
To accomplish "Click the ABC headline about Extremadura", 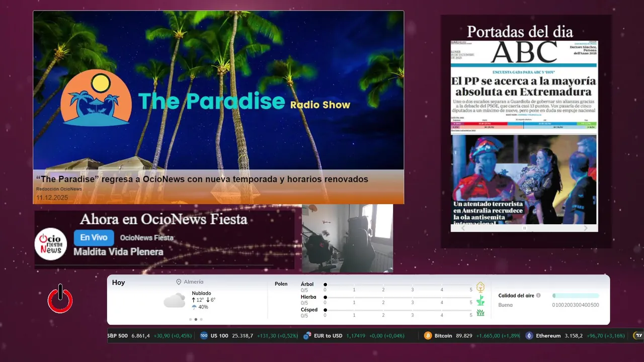I will tap(524, 86).
